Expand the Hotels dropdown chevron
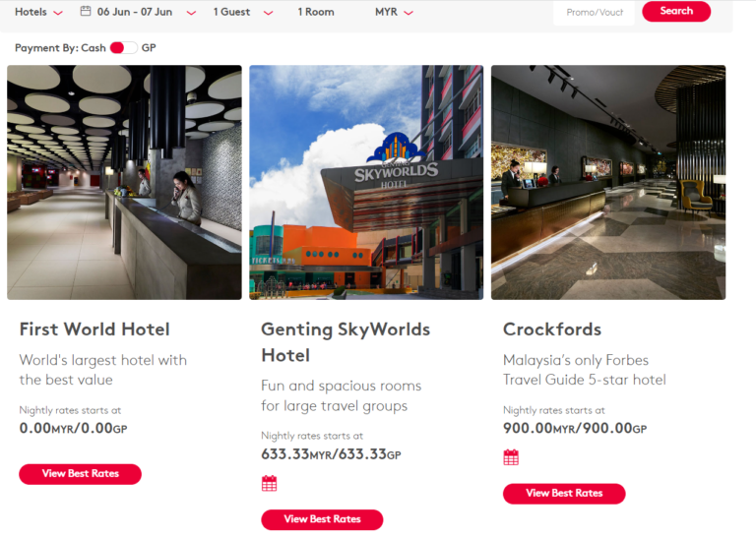This screenshot has width=756, height=538. pyautogui.click(x=58, y=13)
